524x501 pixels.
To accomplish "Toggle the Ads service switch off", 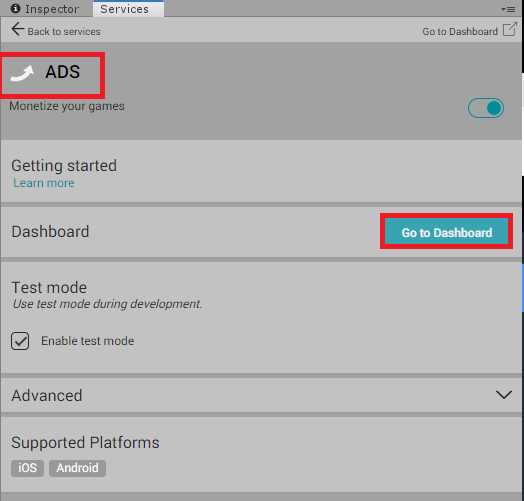I will click(486, 108).
